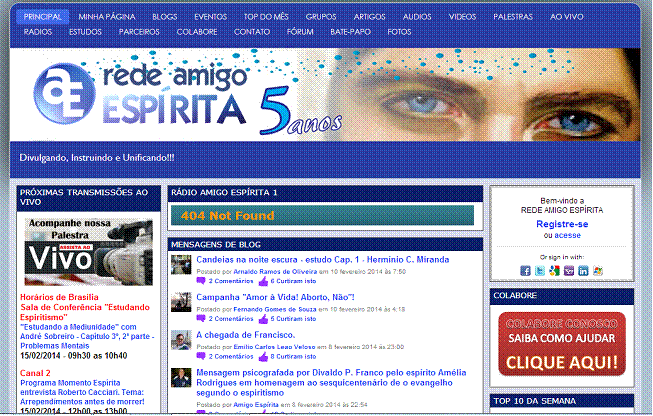Click Sala de Conferência Estudando Espiritismo text
Screen dimensions: 653x416
(x=85, y=312)
